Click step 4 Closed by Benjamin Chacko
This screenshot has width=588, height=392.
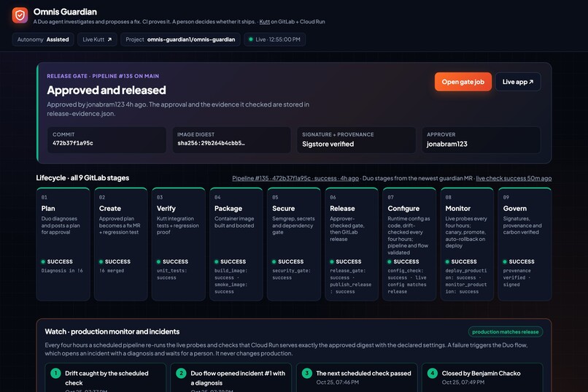coord(482,377)
